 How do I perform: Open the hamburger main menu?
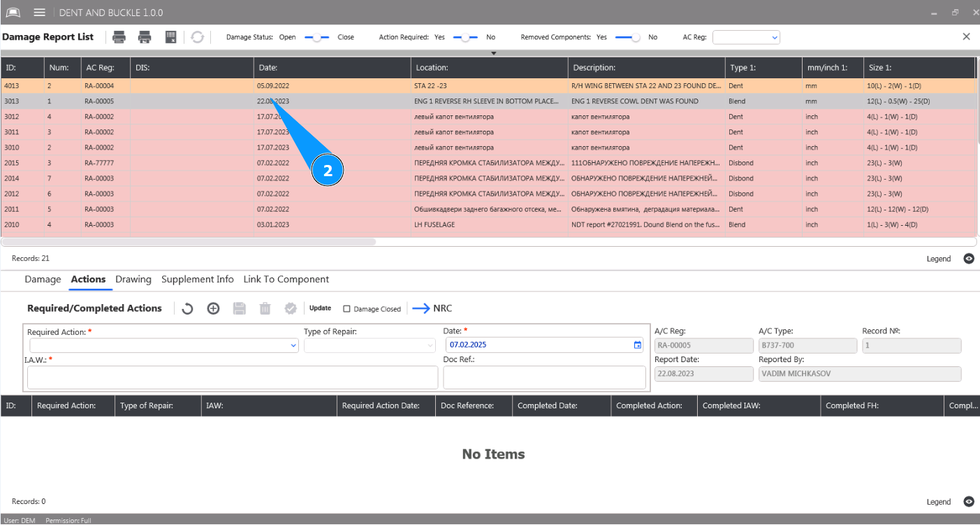tap(40, 13)
